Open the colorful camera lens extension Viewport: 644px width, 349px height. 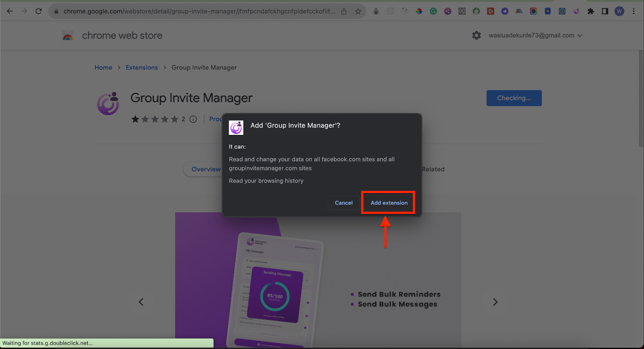533,11
